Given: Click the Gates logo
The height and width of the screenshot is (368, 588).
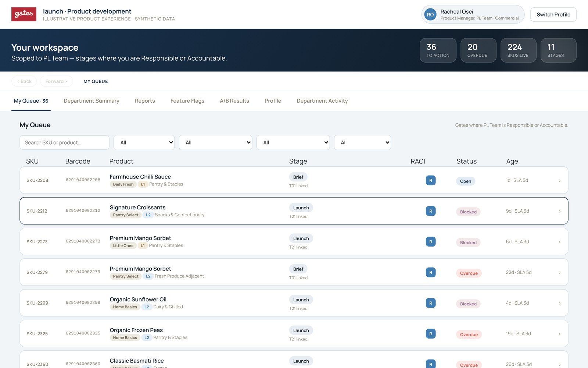Looking at the screenshot, I should (x=24, y=14).
